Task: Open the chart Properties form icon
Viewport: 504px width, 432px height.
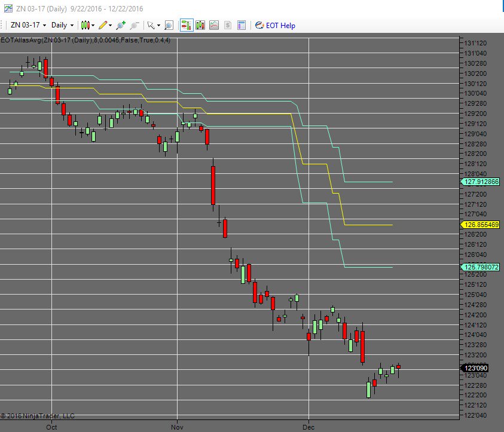Action: click(x=242, y=25)
